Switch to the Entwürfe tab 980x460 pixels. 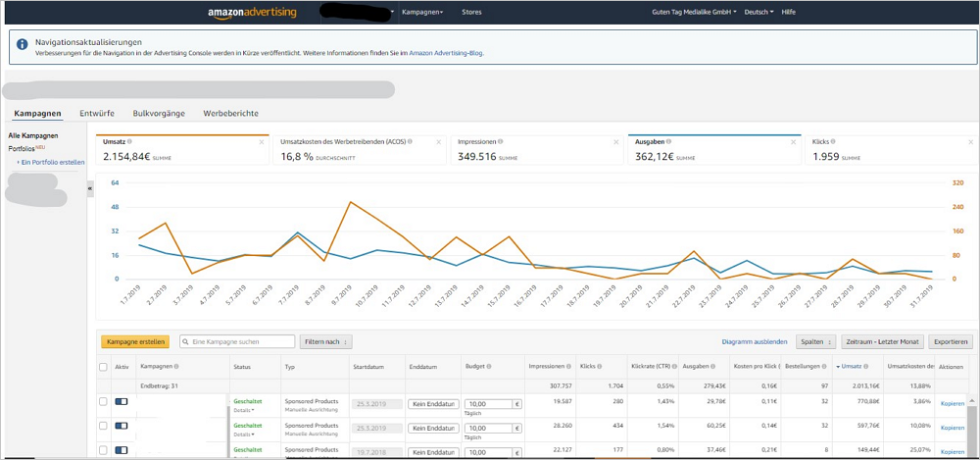(x=96, y=114)
